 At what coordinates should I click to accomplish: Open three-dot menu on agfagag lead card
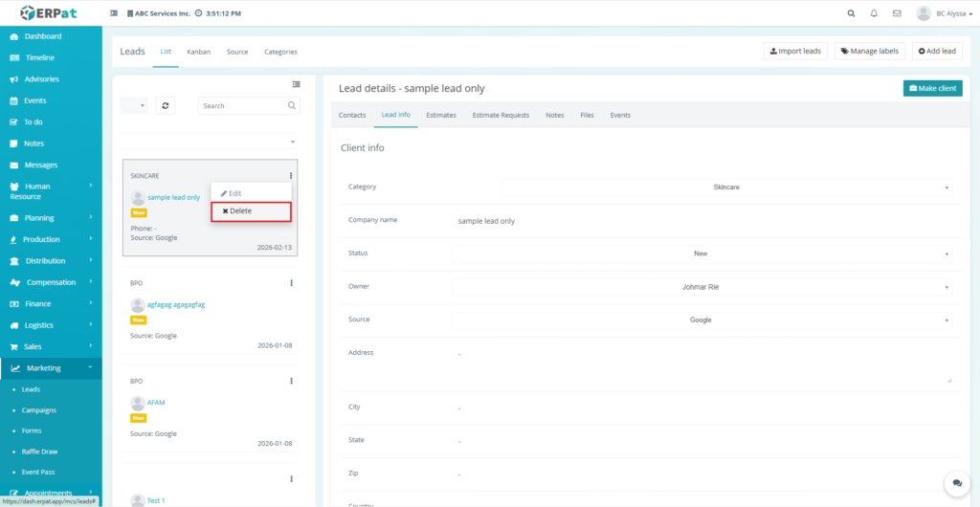(291, 283)
